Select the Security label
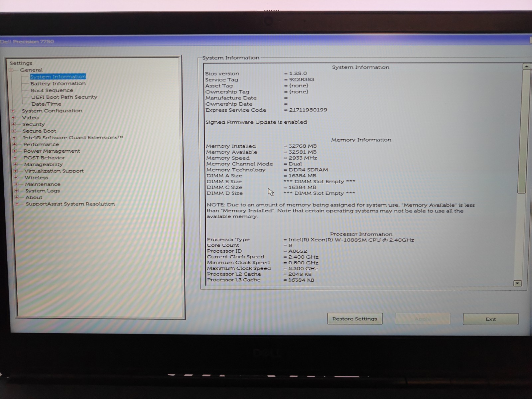 [x=34, y=124]
